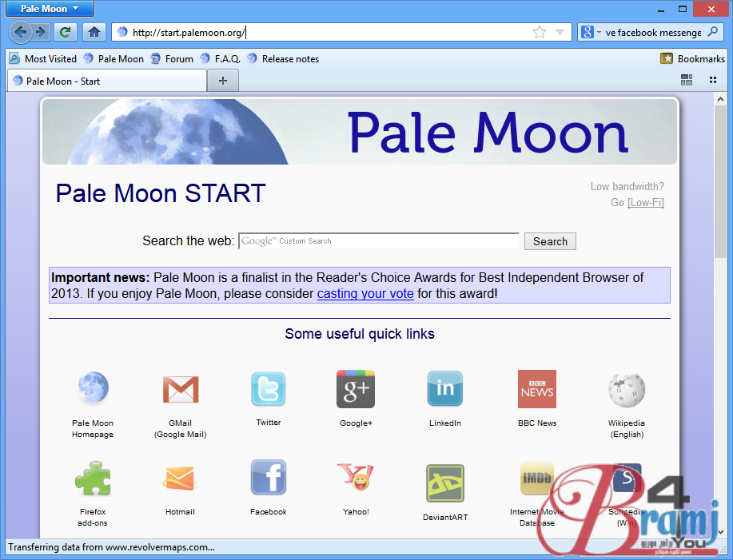
Task: Click the Google+ quick link icon
Action: [356, 389]
